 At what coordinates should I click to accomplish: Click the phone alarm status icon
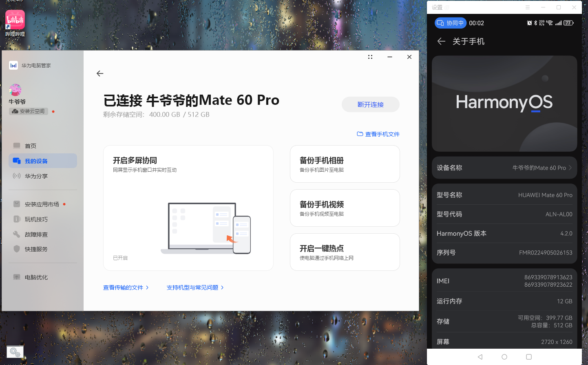coord(529,23)
